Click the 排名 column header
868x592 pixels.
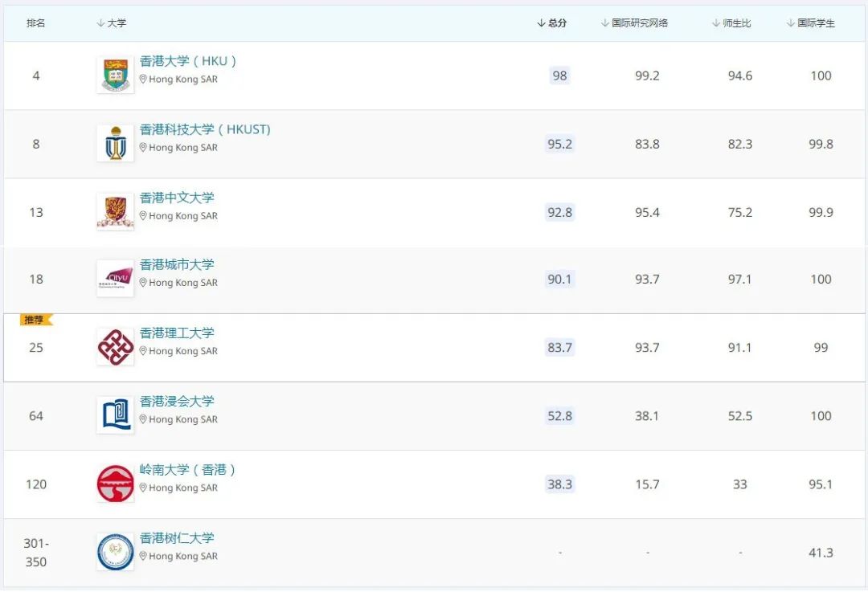35,23
